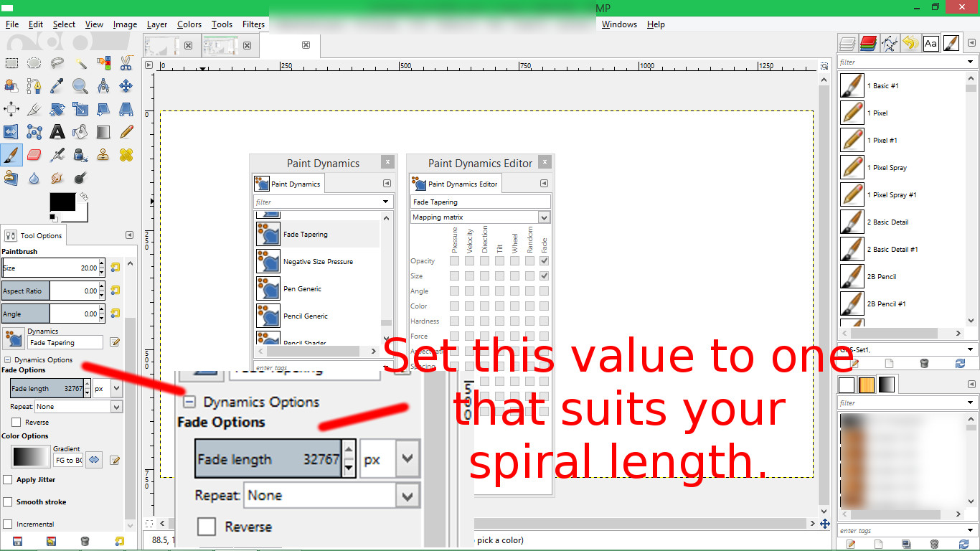Reset brush Size to default

click(x=115, y=268)
